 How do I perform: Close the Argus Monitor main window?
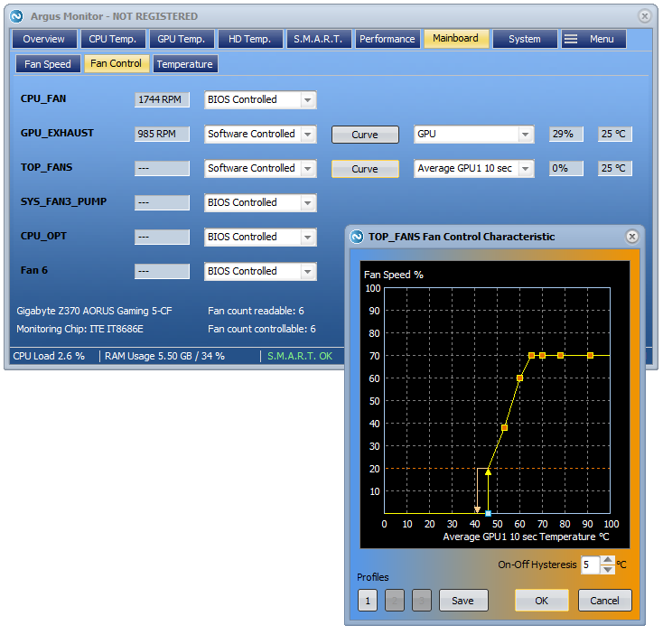644,16
